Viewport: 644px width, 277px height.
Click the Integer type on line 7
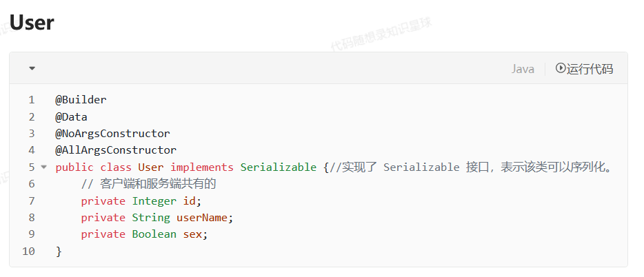[154, 201]
